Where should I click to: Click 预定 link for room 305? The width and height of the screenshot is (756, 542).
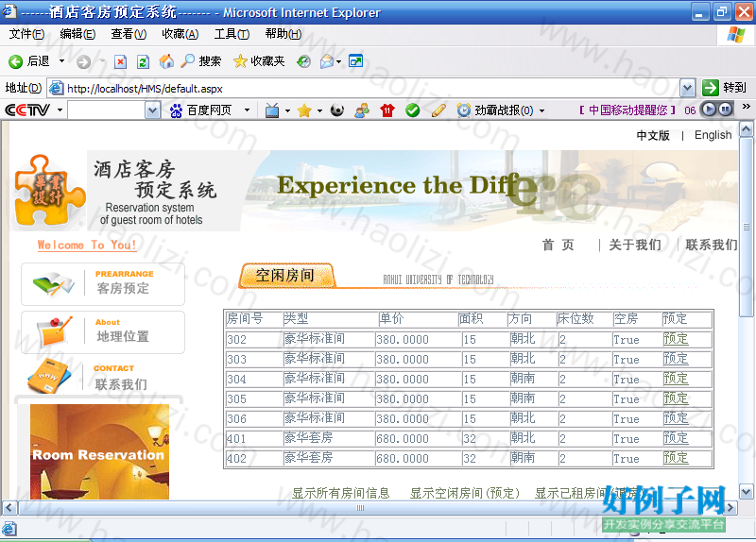(x=676, y=398)
